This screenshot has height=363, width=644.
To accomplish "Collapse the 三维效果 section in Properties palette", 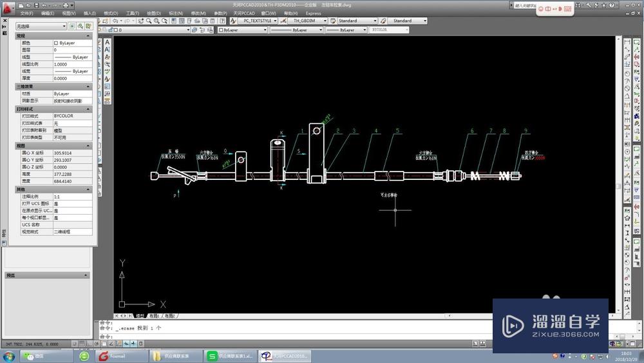I will (88, 86).
